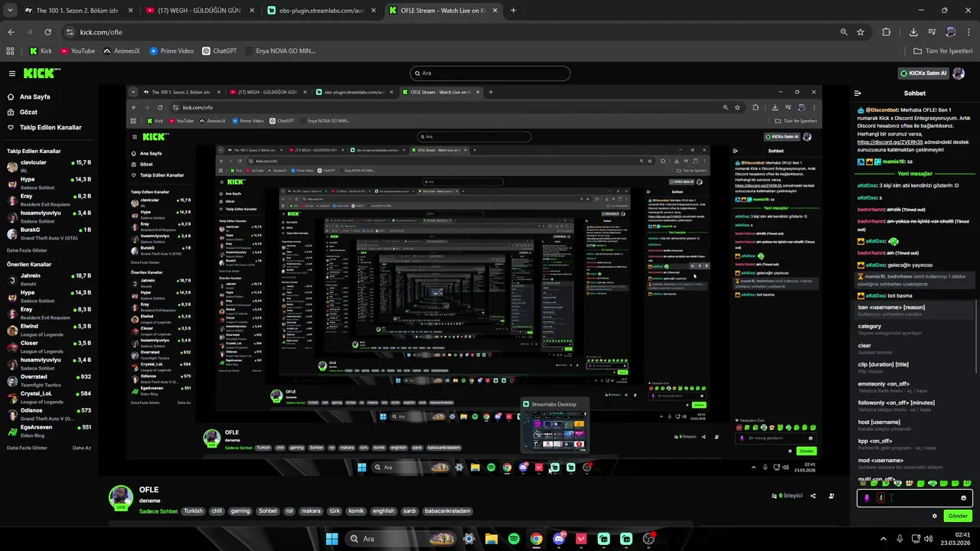The image size is (980, 551).
Task: Open clavicular channel in followed list
Action: (x=49, y=166)
